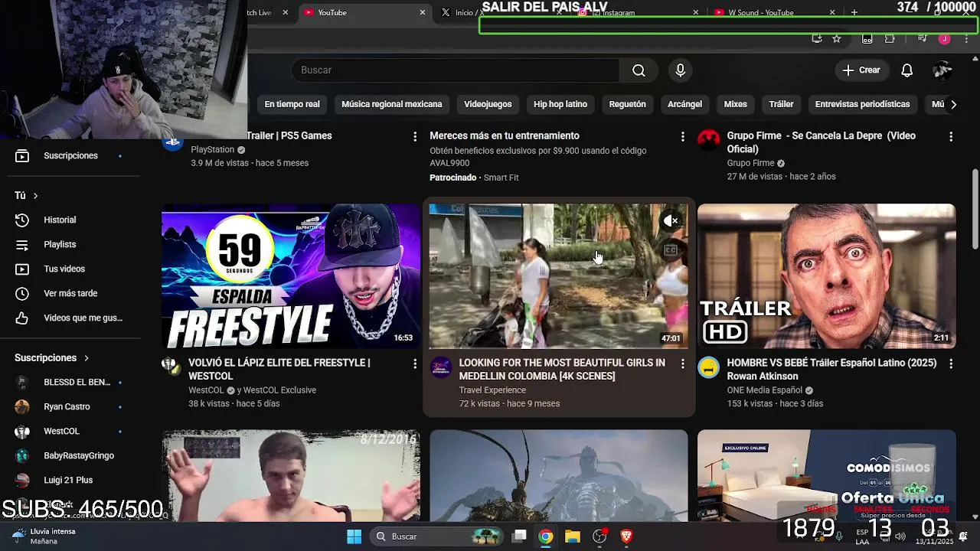This screenshot has width=980, height=551.
Task: Open File Explorer from the taskbar
Action: click(573, 536)
